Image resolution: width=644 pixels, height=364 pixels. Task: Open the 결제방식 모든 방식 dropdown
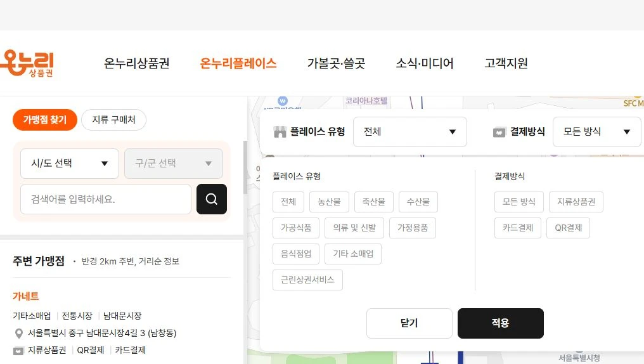click(x=596, y=132)
